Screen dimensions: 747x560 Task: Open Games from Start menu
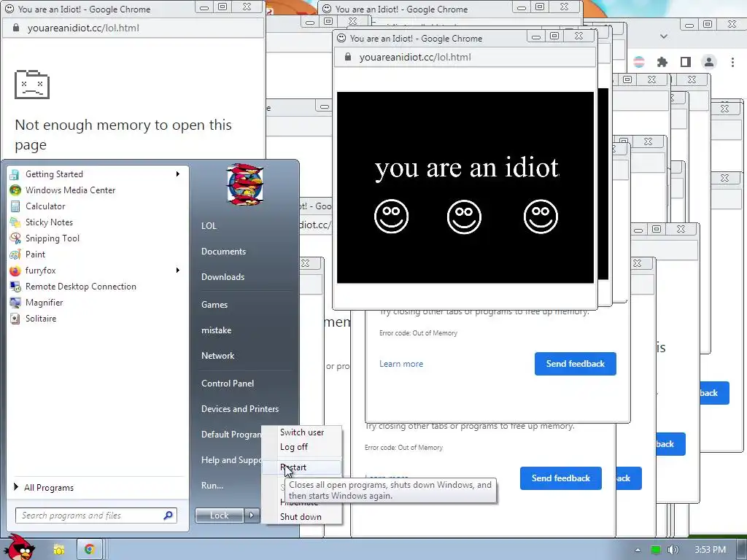pos(214,305)
